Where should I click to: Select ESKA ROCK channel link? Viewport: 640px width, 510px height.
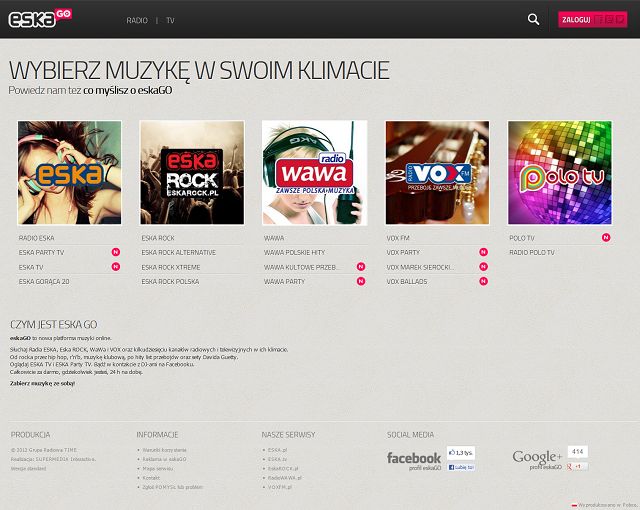[x=158, y=238]
